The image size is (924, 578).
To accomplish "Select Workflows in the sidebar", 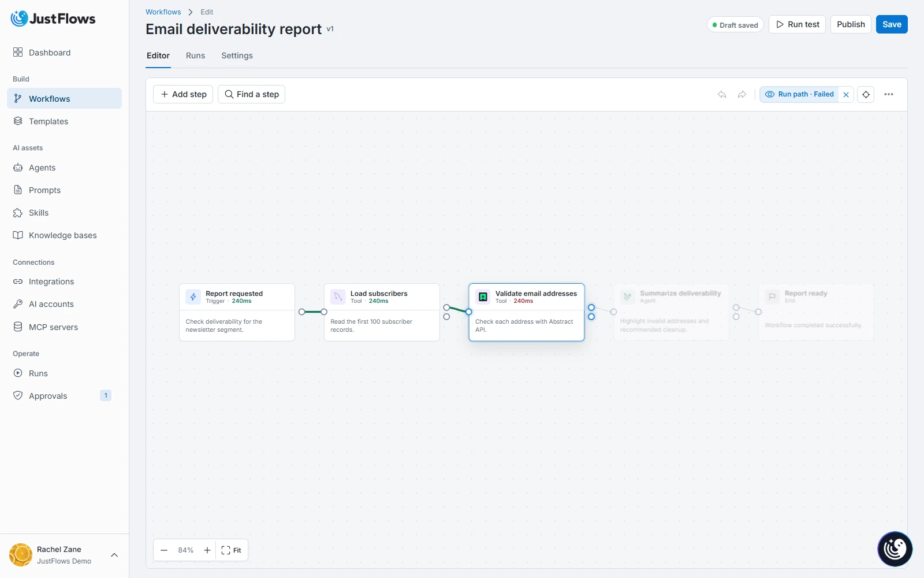I will [x=64, y=99].
